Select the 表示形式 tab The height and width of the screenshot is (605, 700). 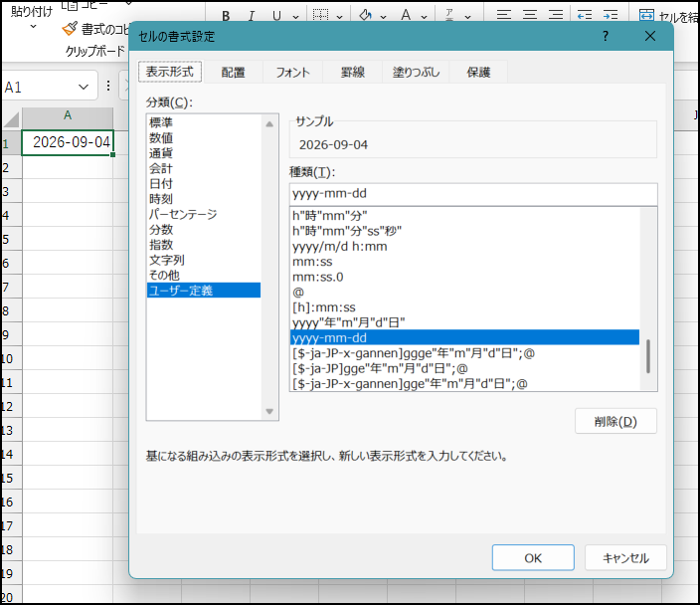[170, 72]
